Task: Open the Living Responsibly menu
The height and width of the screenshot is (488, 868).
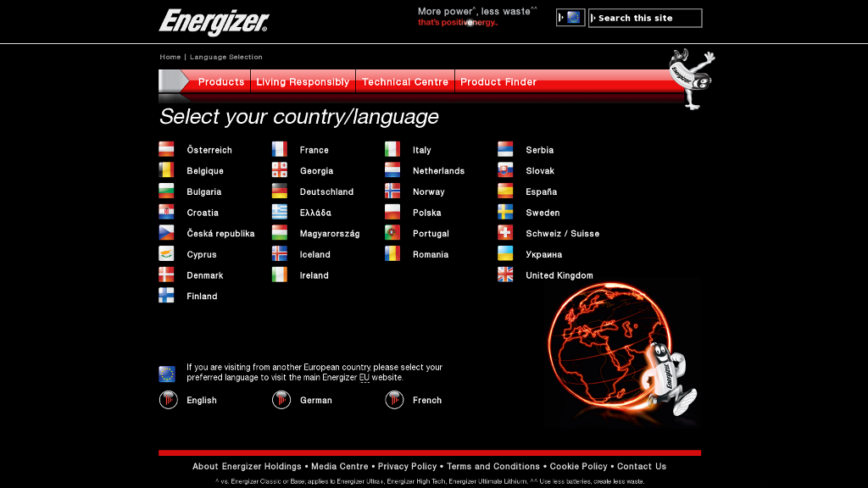Action: (x=303, y=82)
